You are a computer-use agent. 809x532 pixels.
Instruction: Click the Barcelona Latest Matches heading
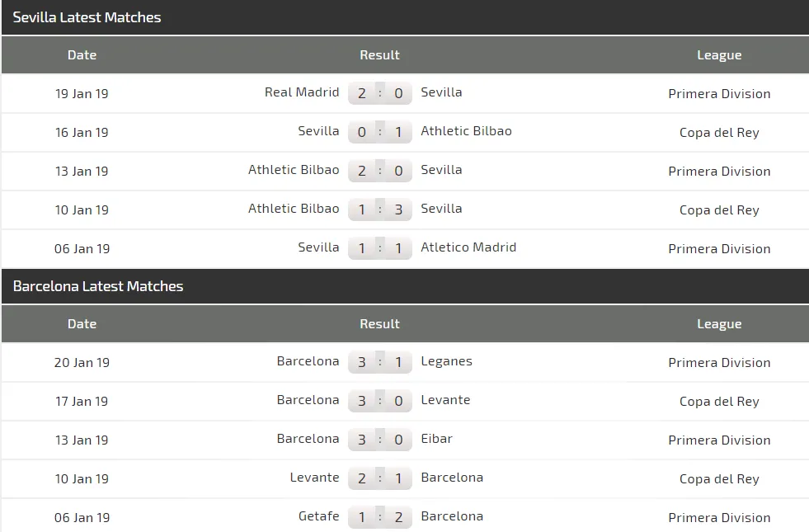pyautogui.click(x=98, y=286)
